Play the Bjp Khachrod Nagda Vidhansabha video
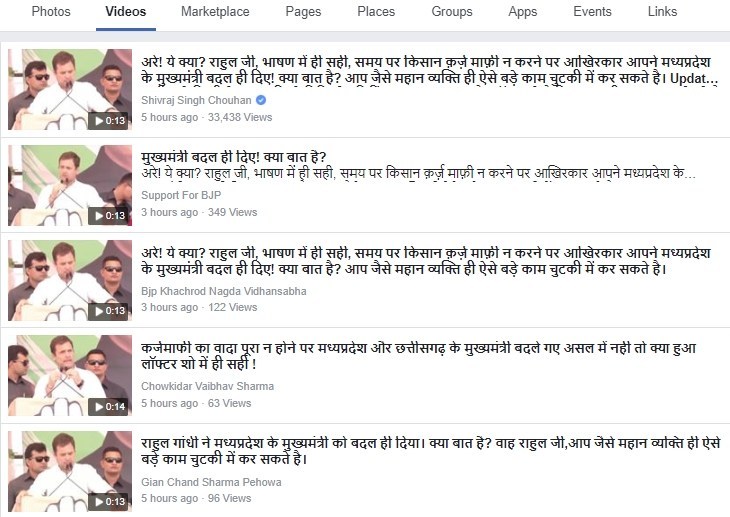The width and height of the screenshot is (730, 517). coord(70,280)
